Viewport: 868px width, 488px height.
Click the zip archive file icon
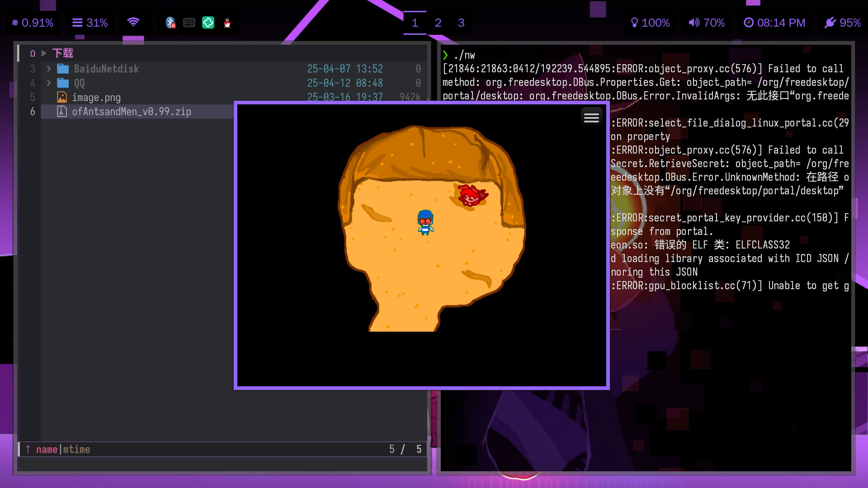pyautogui.click(x=62, y=112)
